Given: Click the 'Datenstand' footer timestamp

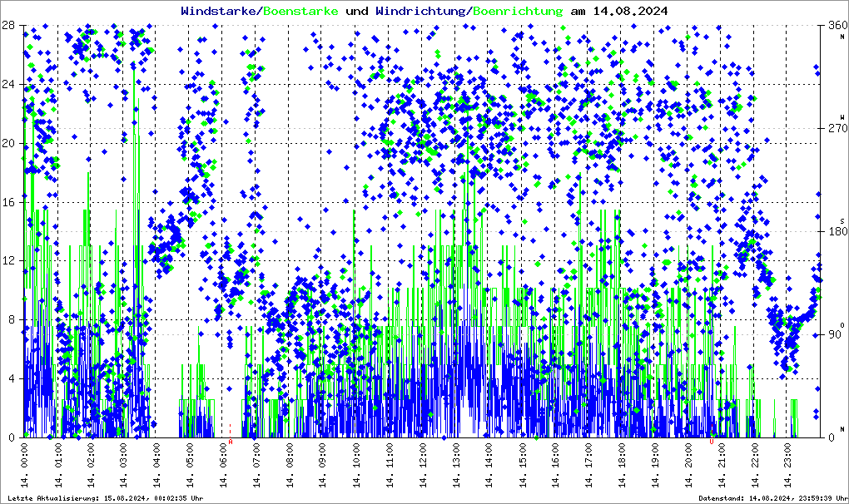Looking at the screenshot, I should (x=773, y=498).
